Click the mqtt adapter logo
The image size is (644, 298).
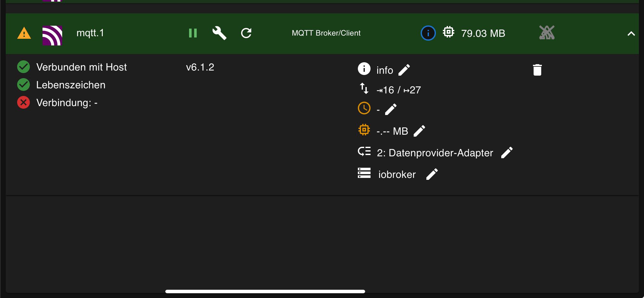[52, 35]
